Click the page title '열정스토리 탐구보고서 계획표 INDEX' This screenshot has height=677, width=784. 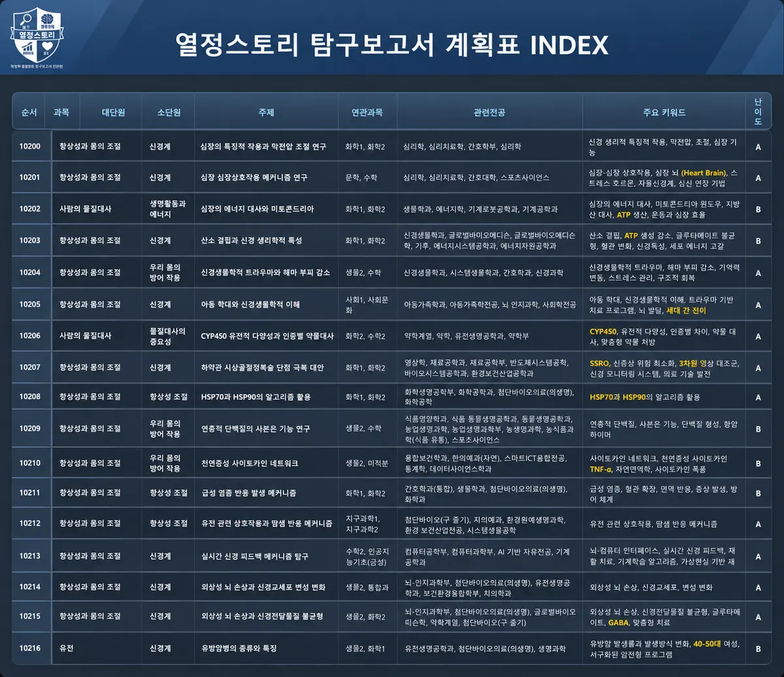point(391,45)
